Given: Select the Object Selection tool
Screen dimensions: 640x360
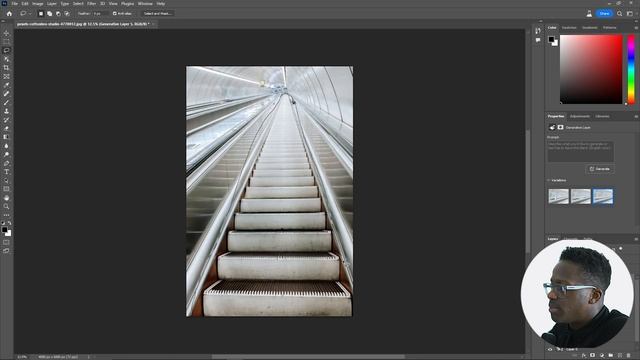Looking at the screenshot, I should click(7, 59).
